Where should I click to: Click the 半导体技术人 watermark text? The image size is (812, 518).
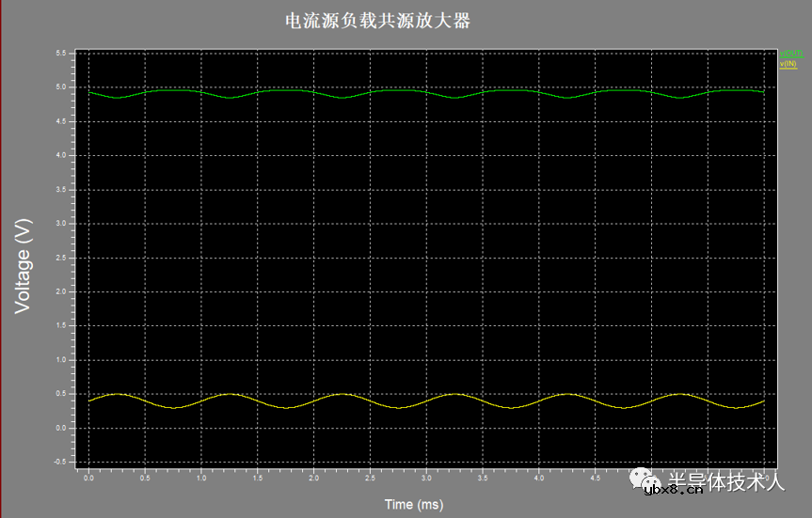click(725, 480)
